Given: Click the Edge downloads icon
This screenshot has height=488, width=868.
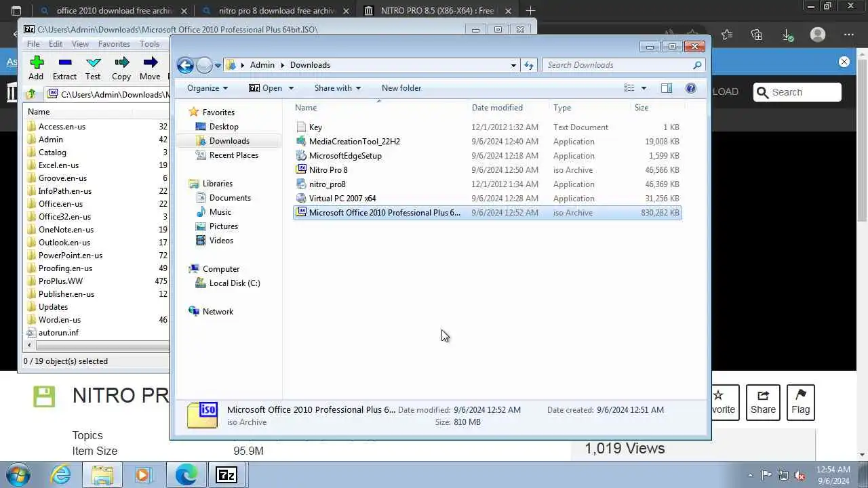Looking at the screenshot, I should coord(787,35).
